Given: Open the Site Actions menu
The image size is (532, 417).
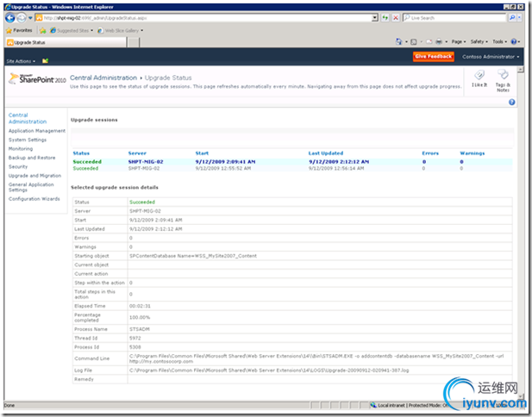Looking at the screenshot, I should 21,61.
